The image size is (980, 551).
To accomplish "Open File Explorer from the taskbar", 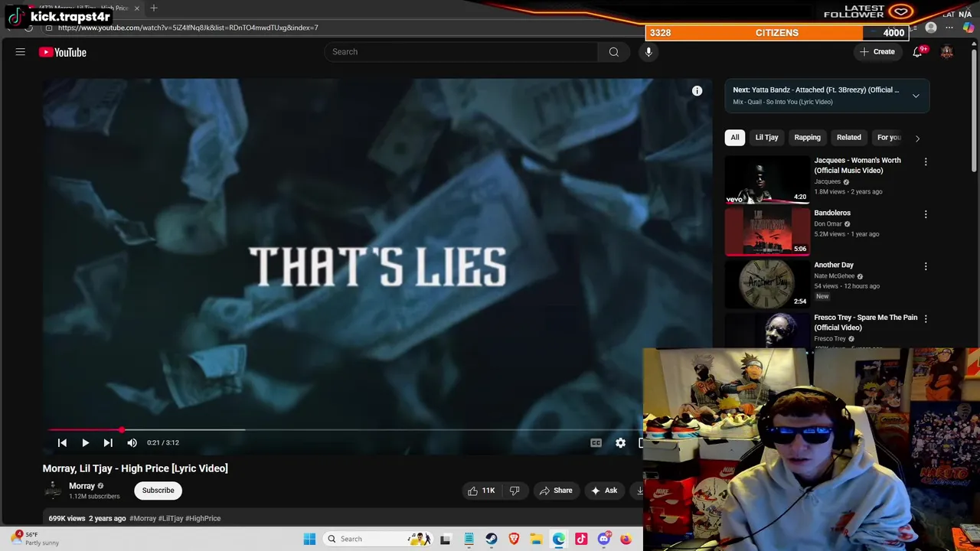I will (536, 539).
